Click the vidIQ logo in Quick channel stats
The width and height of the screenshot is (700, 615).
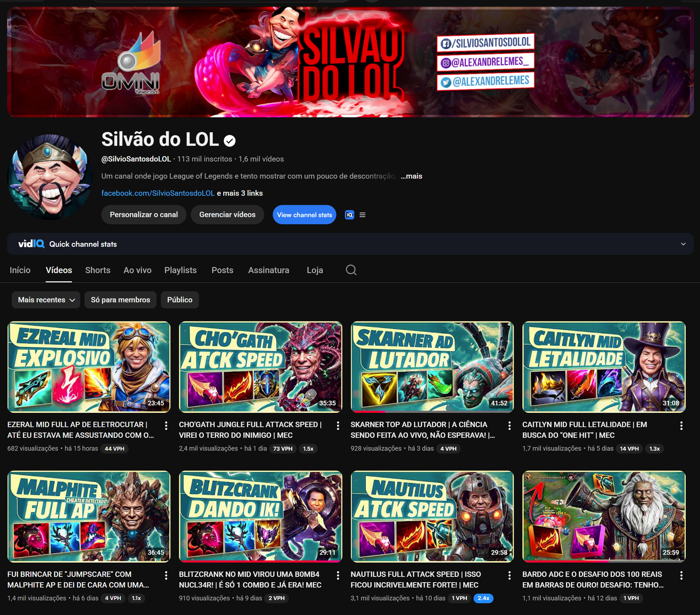(31, 244)
